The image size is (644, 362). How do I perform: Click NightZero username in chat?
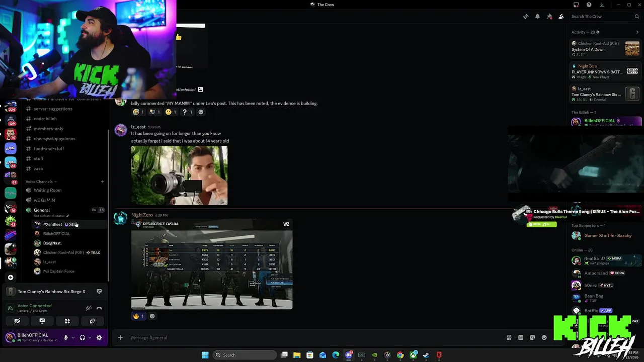142,215
